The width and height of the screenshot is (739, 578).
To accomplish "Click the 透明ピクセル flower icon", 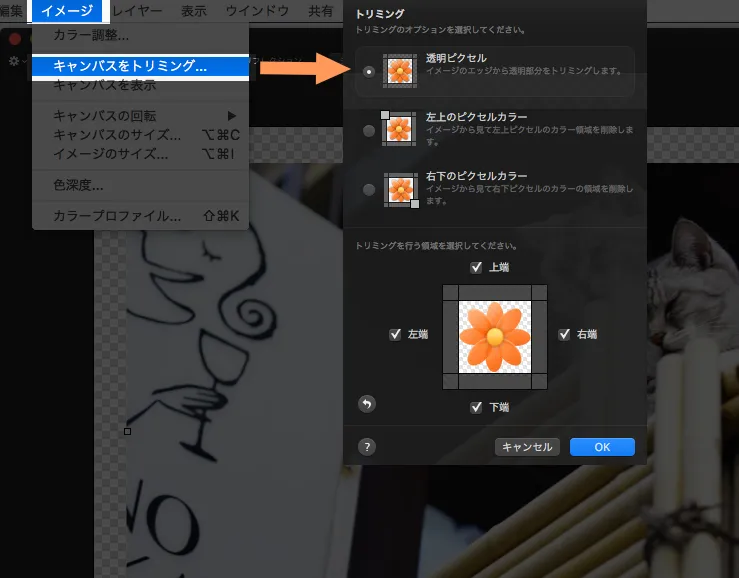I will (400, 71).
